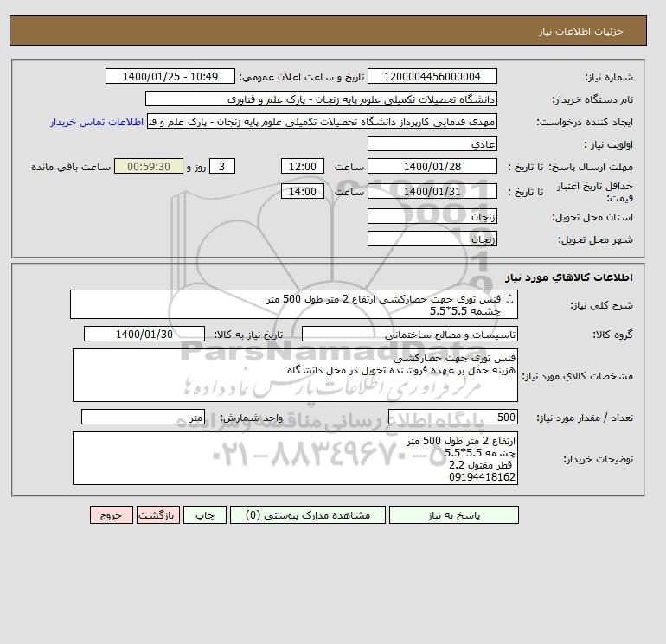
Task: Click the need date field 1400/01/30
Action: click(144, 334)
